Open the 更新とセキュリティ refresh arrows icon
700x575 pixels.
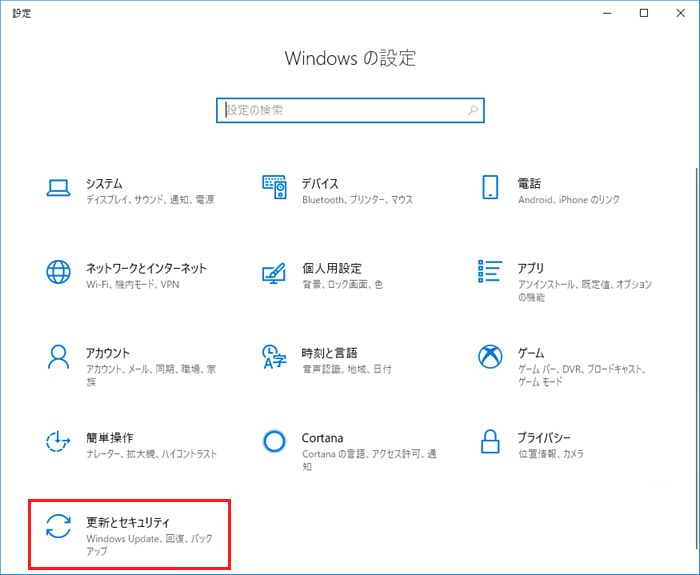point(58,526)
